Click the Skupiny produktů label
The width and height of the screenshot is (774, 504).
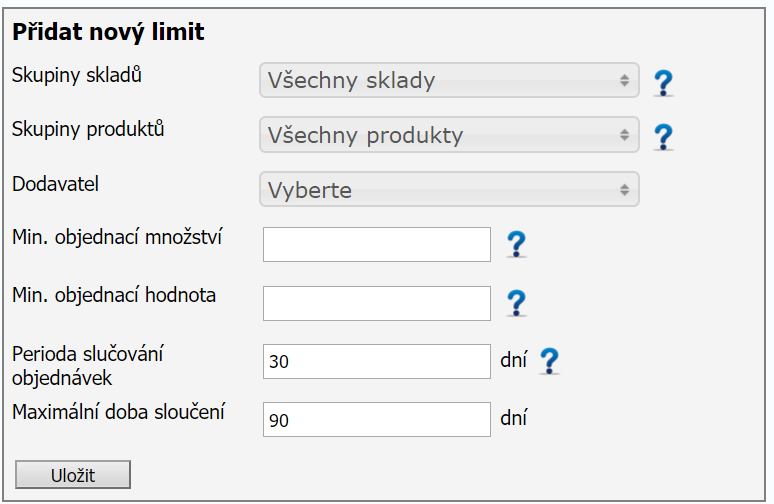tap(88, 129)
